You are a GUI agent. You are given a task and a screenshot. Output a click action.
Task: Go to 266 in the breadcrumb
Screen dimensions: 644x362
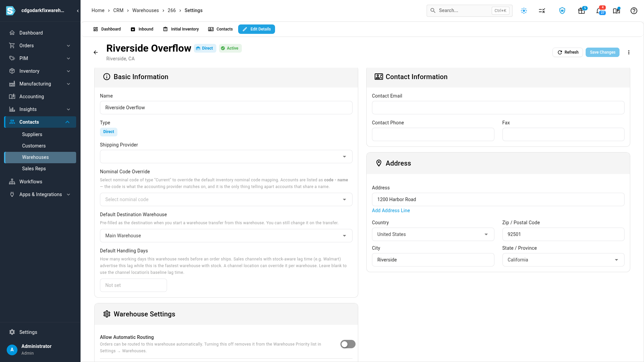click(172, 10)
